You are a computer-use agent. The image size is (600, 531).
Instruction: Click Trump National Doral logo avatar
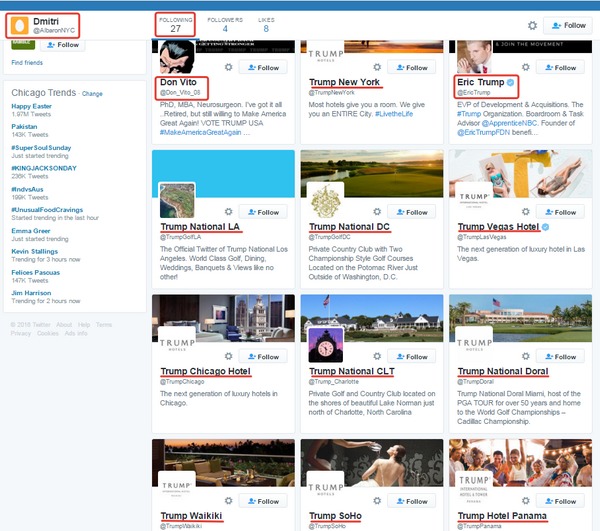click(x=474, y=345)
